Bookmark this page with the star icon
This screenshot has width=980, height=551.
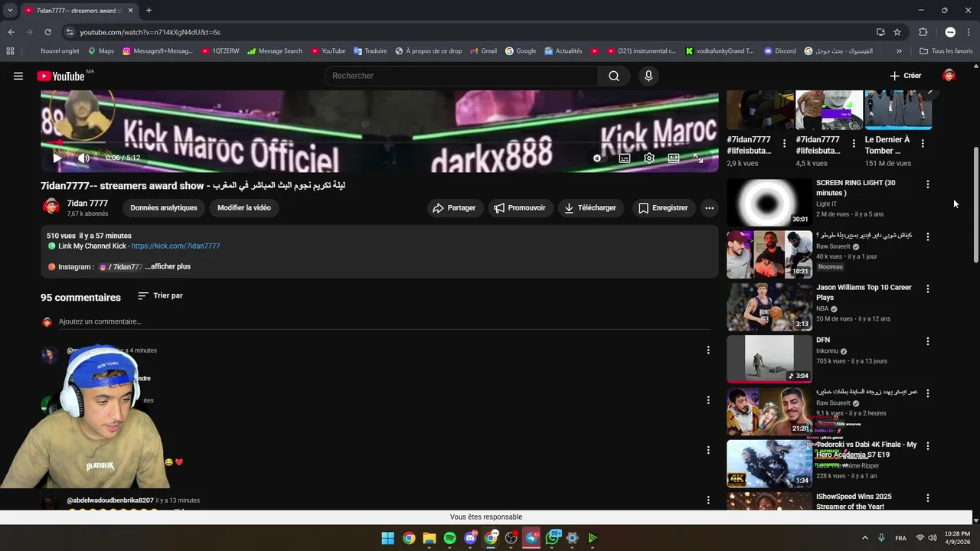tap(897, 32)
